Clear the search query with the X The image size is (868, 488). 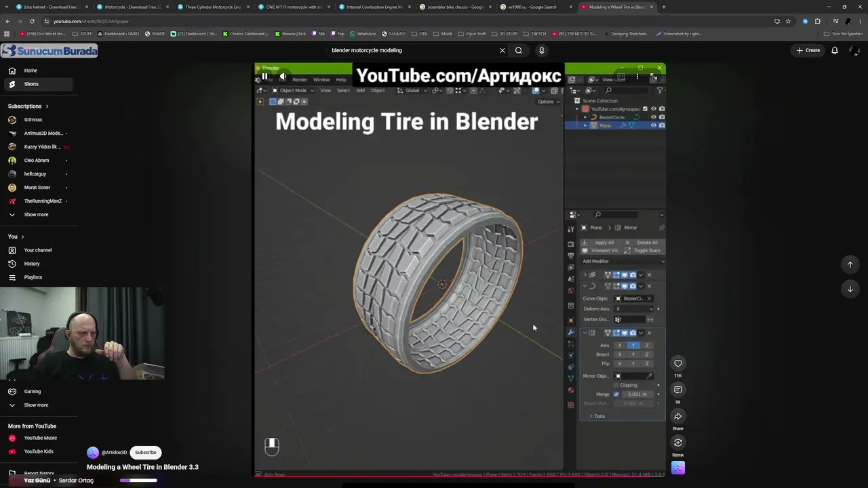[502, 50]
